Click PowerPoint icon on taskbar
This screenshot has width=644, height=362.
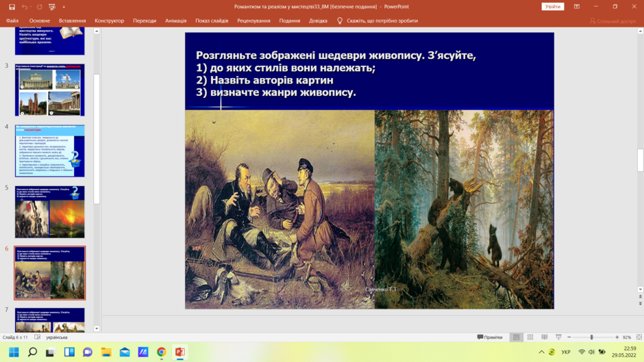(x=180, y=352)
